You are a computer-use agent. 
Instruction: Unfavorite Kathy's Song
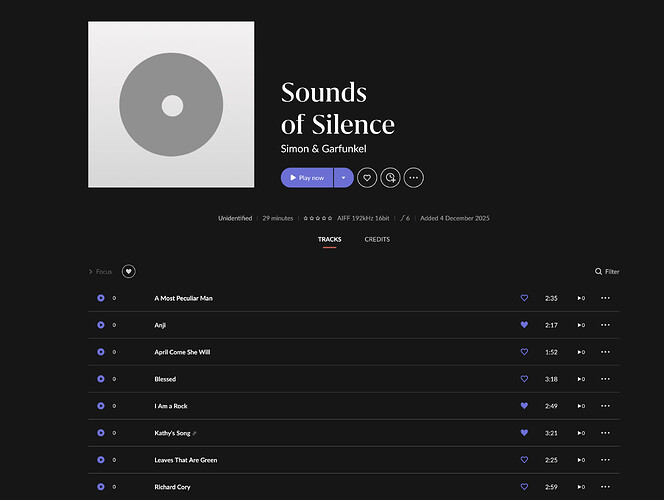tap(524, 433)
